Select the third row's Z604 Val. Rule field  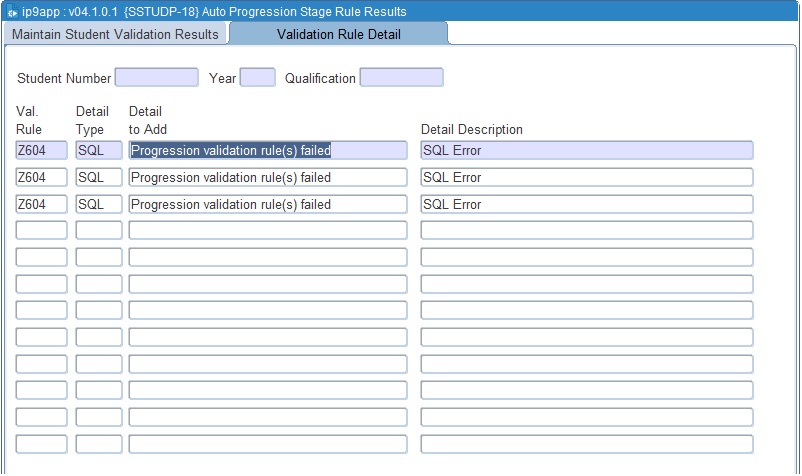(x=42, y=205)
